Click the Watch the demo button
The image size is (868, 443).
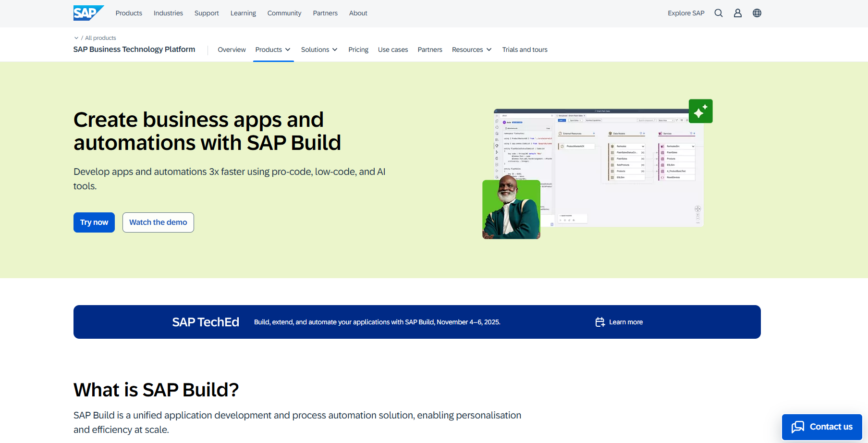coord(158,222)
